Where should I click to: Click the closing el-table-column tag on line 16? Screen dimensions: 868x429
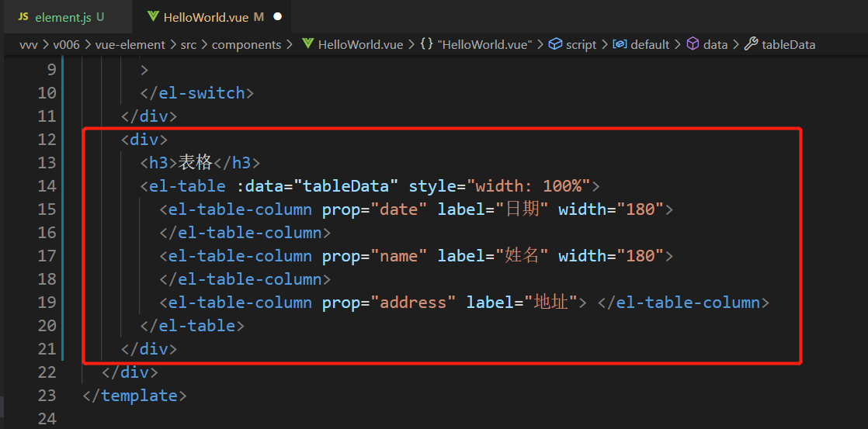tap(245, 232)
